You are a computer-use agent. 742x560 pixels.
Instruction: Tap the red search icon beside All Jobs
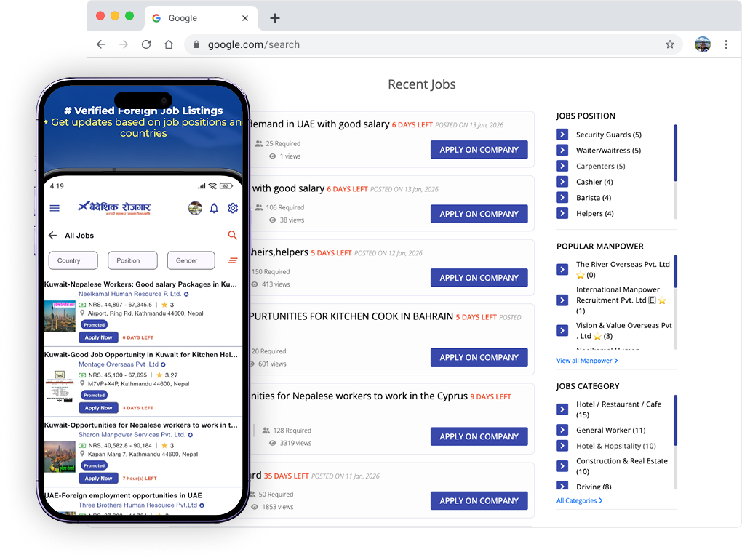point(233,235)
